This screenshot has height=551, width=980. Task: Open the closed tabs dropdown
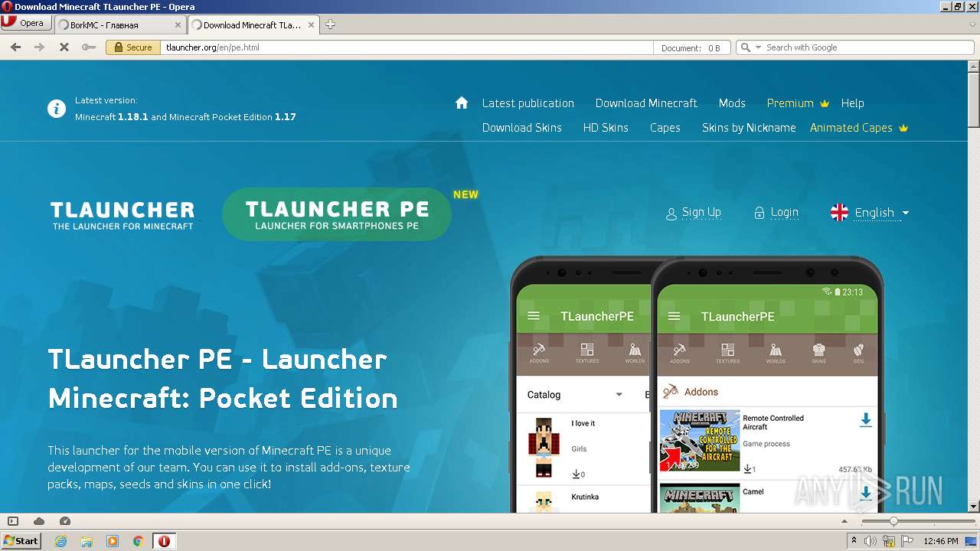tap(973, 24)
